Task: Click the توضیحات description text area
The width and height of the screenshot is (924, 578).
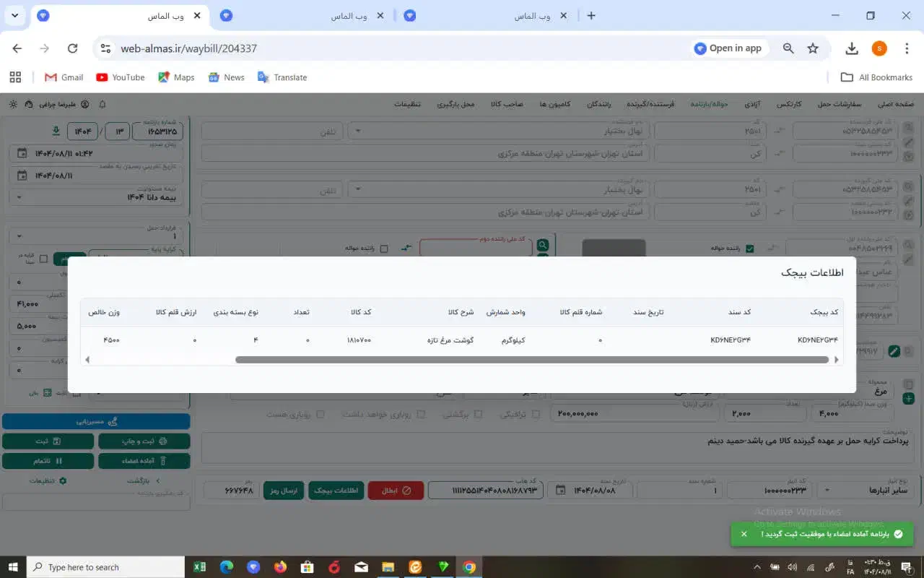Action: point(557,448)
